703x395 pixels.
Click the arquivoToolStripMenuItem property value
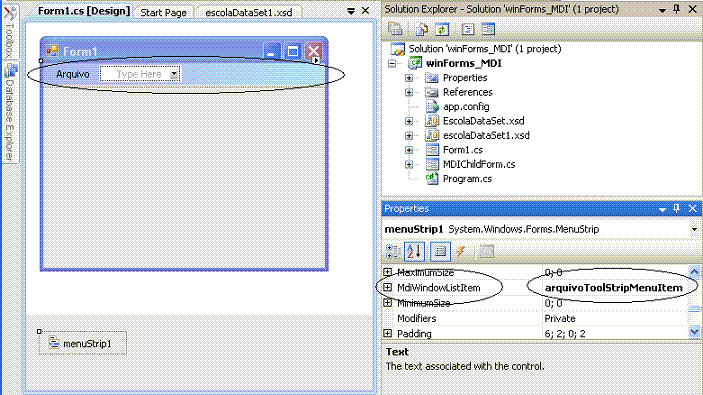click(614, 287)
